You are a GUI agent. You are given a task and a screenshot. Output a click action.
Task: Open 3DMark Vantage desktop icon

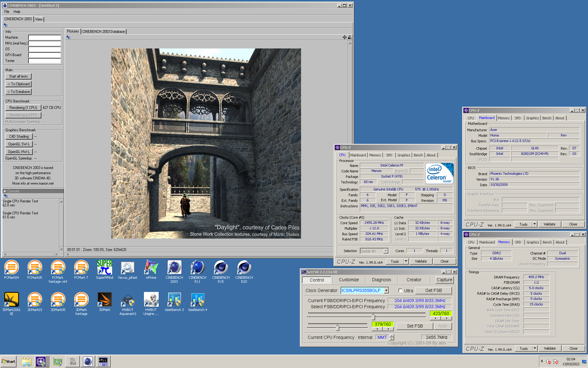(x=81, y=304)
